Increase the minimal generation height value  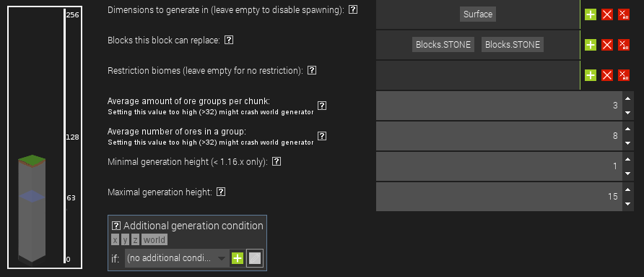tap(627, 159)
